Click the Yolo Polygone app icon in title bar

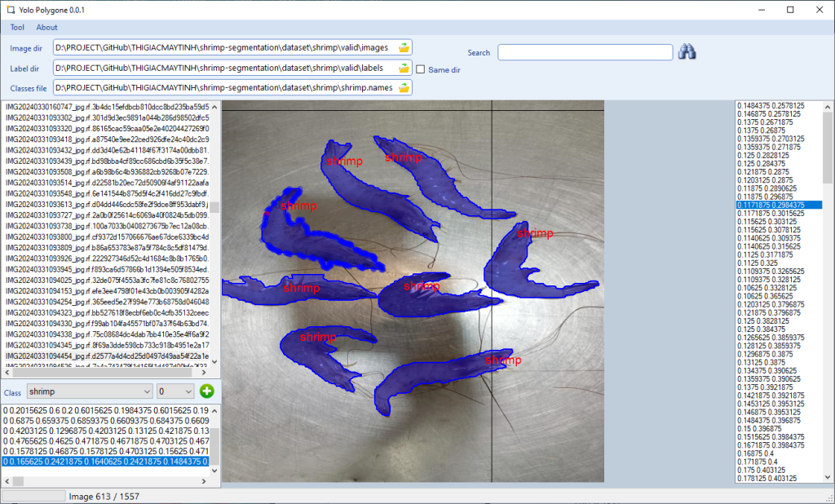pyautogui.click(x=11, y=9)
